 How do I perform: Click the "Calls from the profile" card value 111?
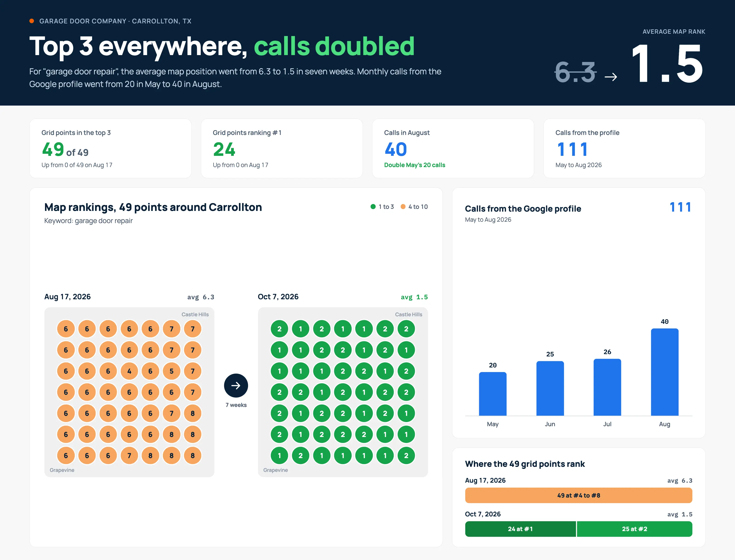click(x=573, y=149)
